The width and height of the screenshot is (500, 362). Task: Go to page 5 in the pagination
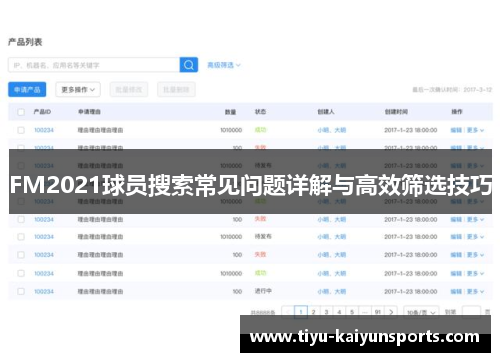(352, 312)
